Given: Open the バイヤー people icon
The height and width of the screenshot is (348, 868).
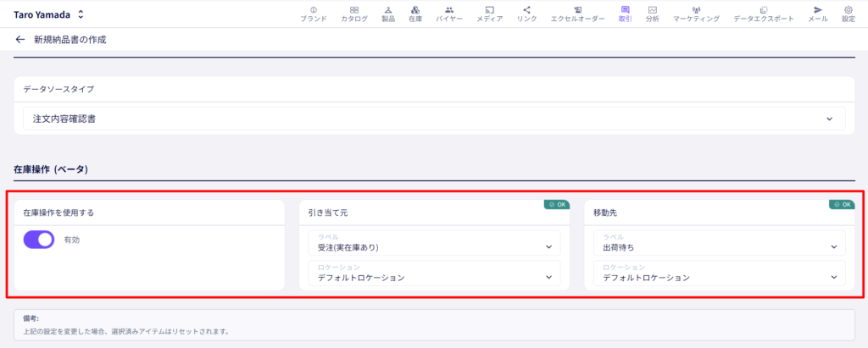Looking at the screenshot, I should (x=449, y=10).
